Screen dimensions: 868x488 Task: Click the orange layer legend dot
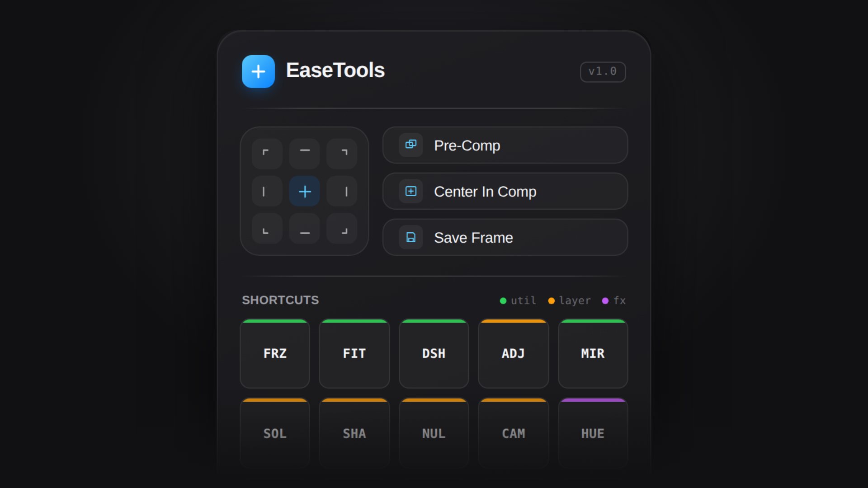tap(551, 301)
